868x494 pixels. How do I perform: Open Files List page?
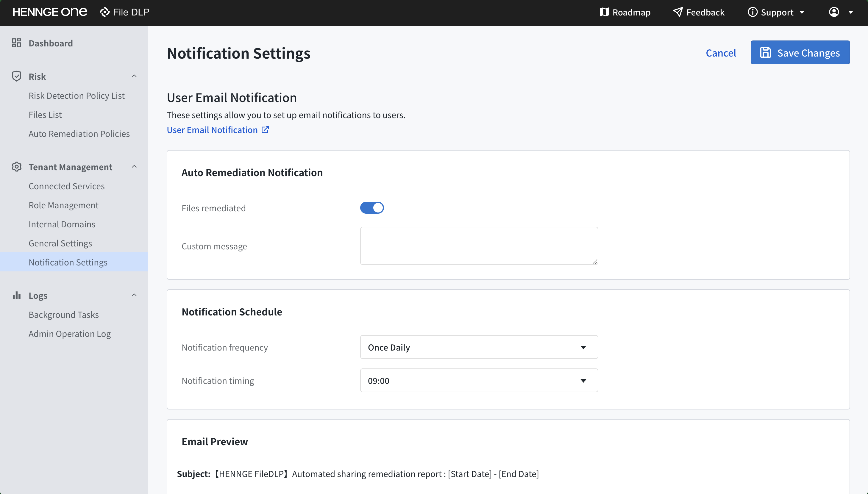(x=45, y=115)
